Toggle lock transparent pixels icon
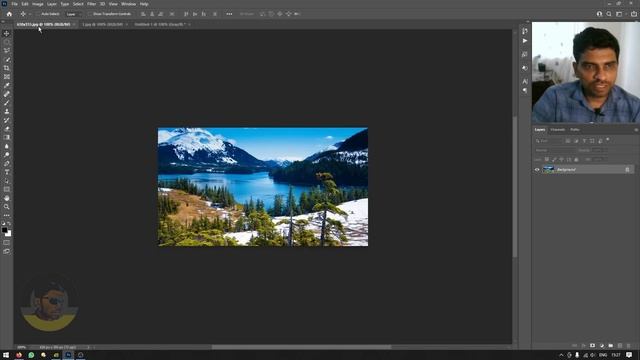The width and height of the screenshot is (640, 360). [547, 159]
